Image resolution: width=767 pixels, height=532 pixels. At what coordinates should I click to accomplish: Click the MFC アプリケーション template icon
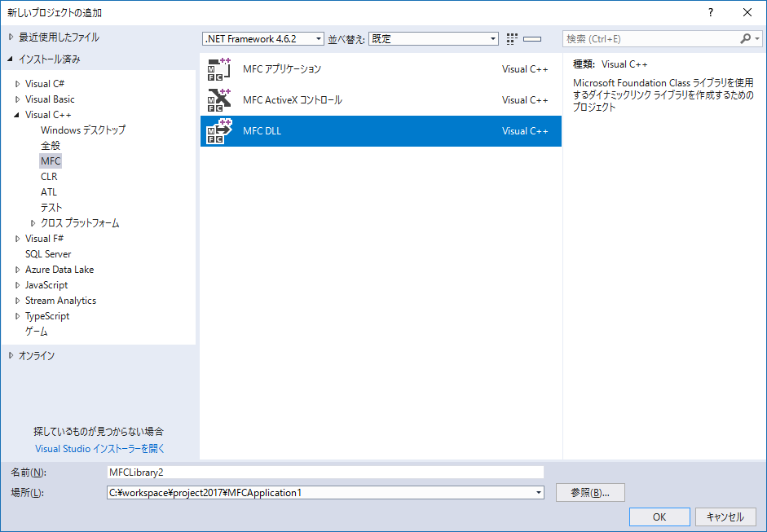[218, 69]
